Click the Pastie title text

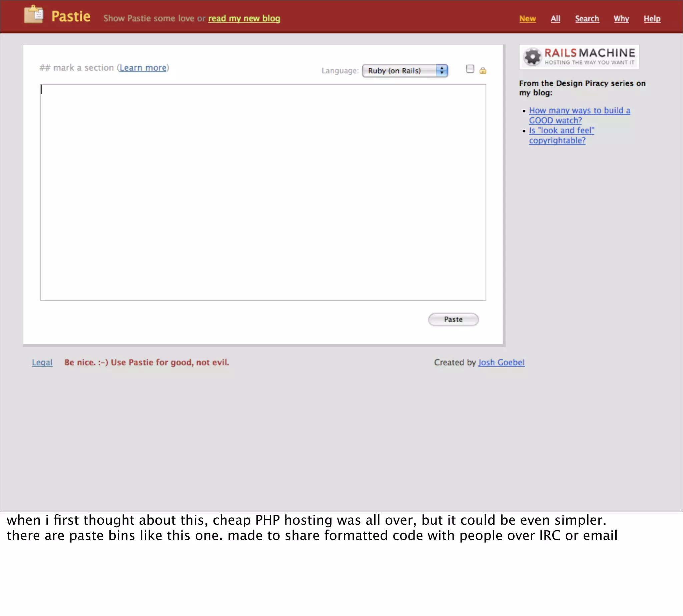(x=71, y=16)
